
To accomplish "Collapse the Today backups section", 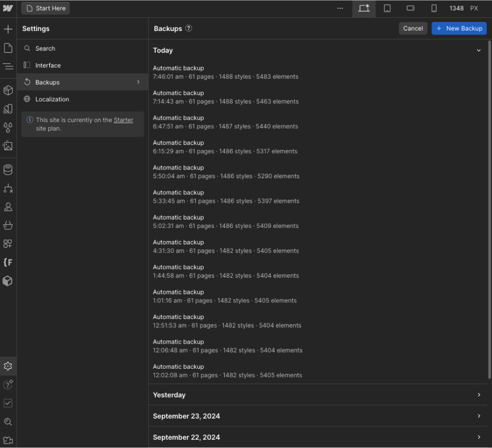I will pos(479,50).
